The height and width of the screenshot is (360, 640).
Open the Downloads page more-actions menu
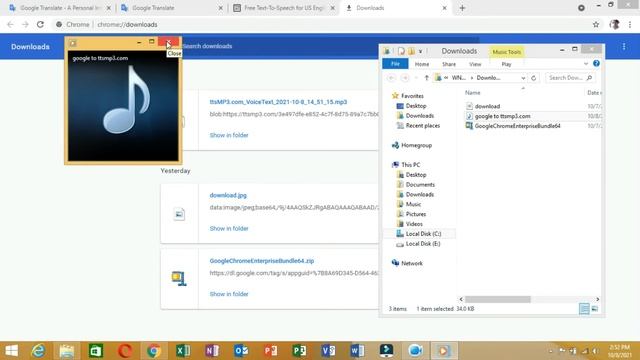point(624,47)
